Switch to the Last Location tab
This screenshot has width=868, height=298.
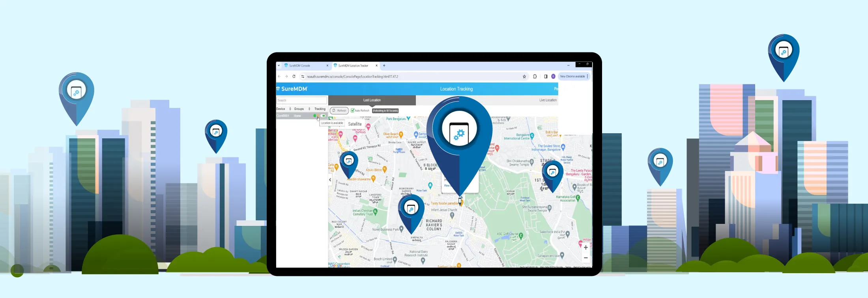[x=372, y=100]
